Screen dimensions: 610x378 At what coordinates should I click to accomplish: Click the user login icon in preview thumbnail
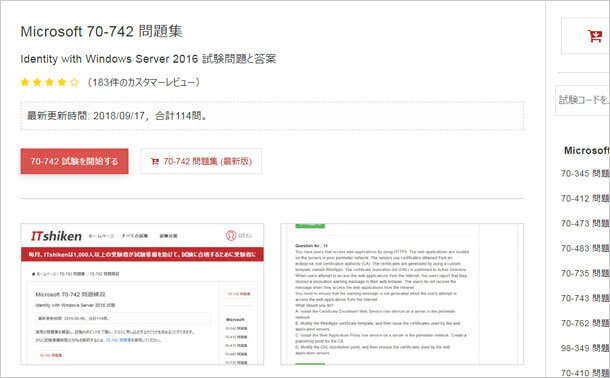231,235
